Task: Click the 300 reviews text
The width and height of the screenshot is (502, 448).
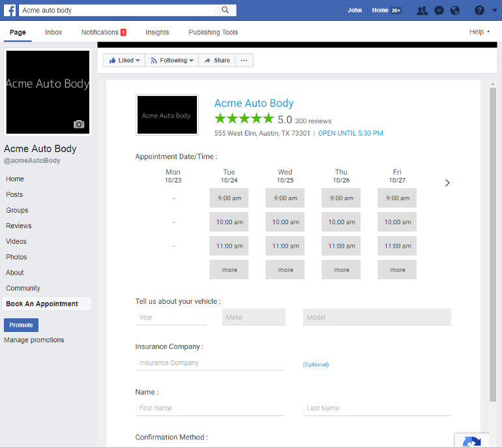Action: (x=313, y=121)
